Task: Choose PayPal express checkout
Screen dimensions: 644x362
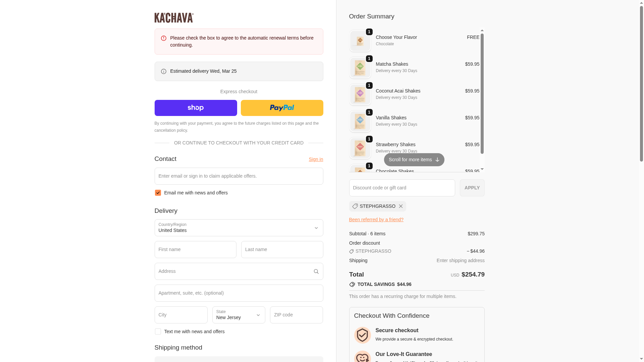Action: pyautogui.click(x=282, y=108)
